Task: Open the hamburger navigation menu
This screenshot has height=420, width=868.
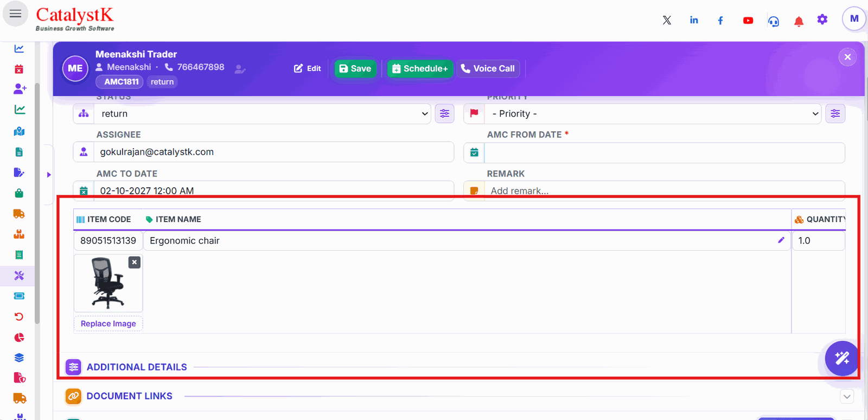Action: click(15, 14)
